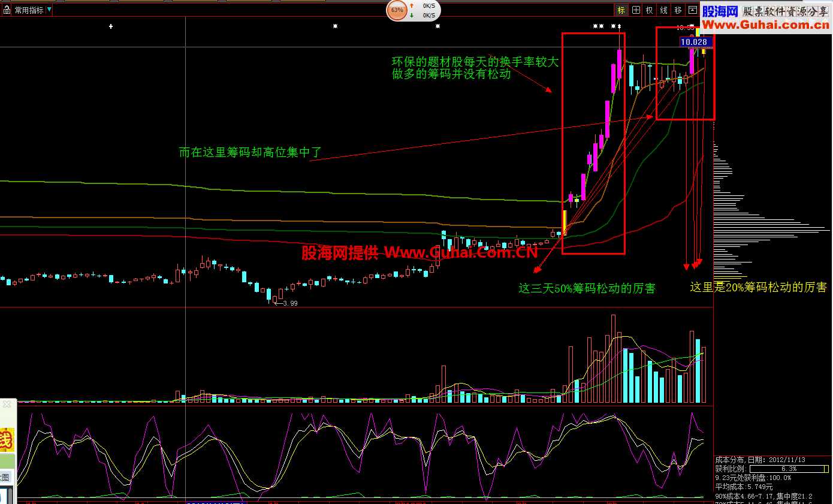Select the 线 drawing line tool
833x504 pixels.
pos(663,10)
